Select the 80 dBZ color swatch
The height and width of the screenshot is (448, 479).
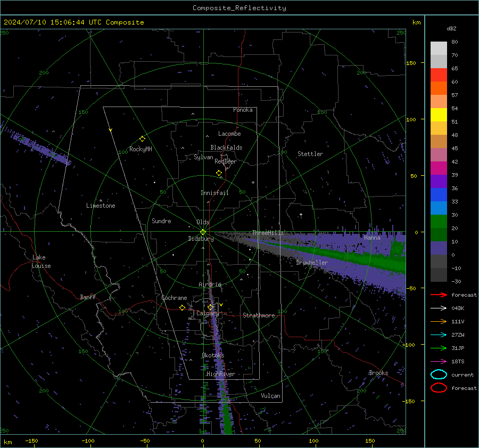pos(439,48)
